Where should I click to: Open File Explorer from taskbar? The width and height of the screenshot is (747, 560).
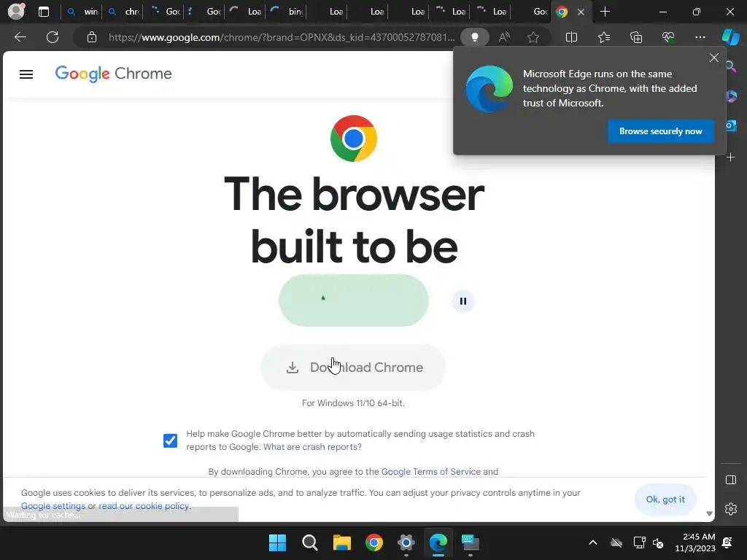point(341,542)
